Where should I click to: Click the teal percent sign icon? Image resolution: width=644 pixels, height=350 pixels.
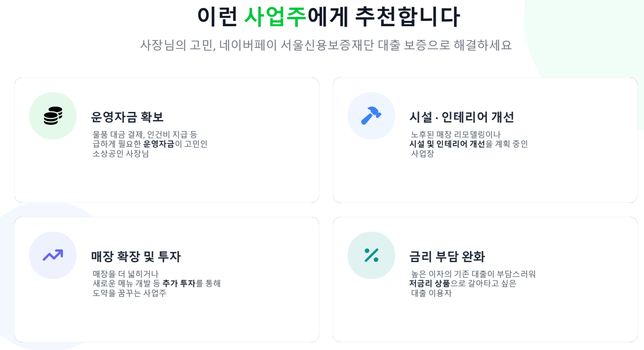(371, 255)
